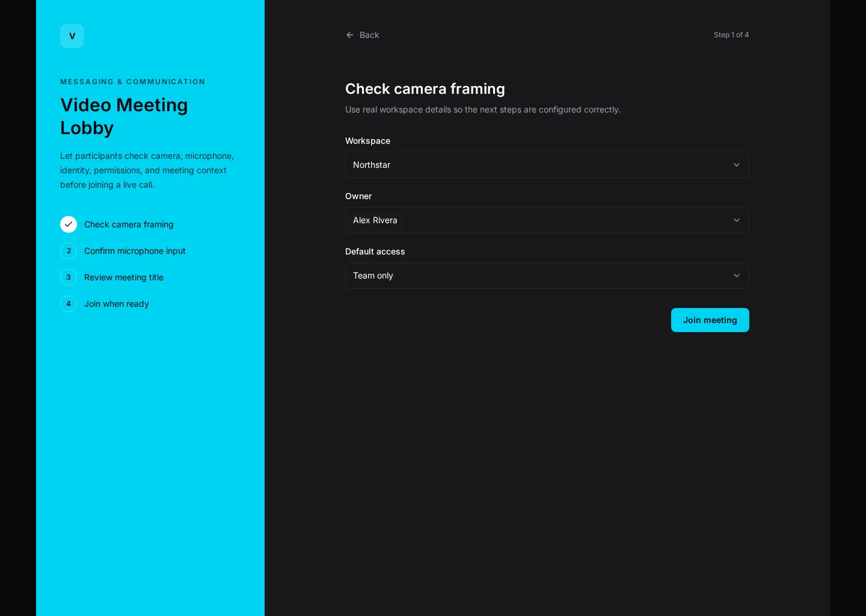Click the 'Let participants check camera' description
The height and width of the screenshot is (616, 866).
pyautogui.click(x=147, y=170)
